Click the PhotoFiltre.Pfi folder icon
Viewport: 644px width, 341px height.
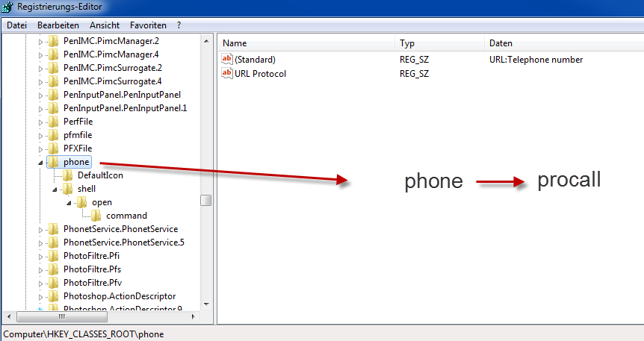tap(54, 256)
